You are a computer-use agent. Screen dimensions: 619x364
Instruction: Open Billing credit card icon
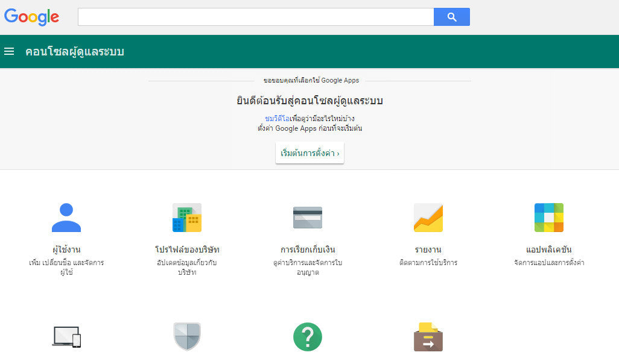tap(308, 217)
